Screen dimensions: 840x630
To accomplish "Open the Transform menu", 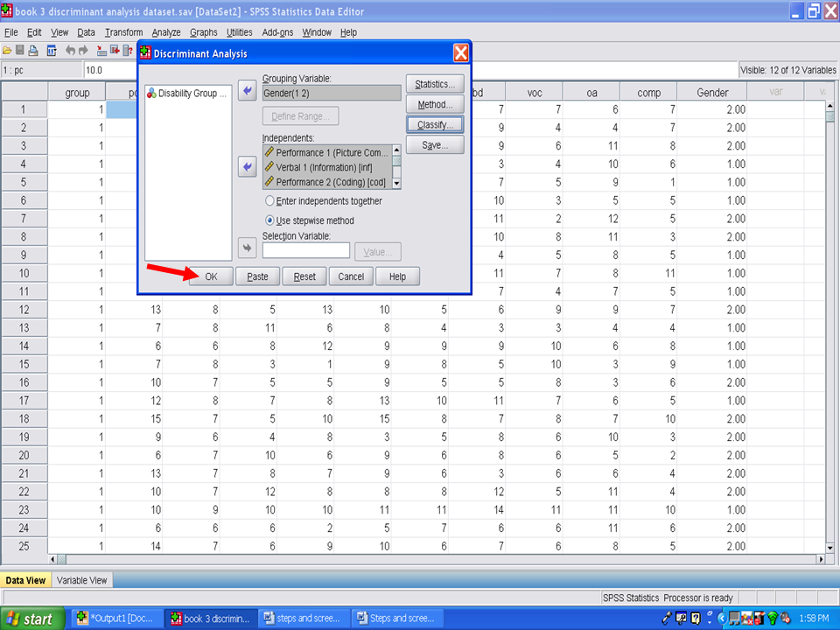I will (123, 32).
